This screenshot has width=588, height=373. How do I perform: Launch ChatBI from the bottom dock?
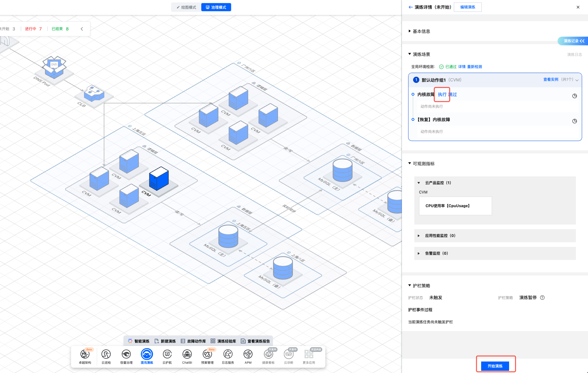coord(187,355)
